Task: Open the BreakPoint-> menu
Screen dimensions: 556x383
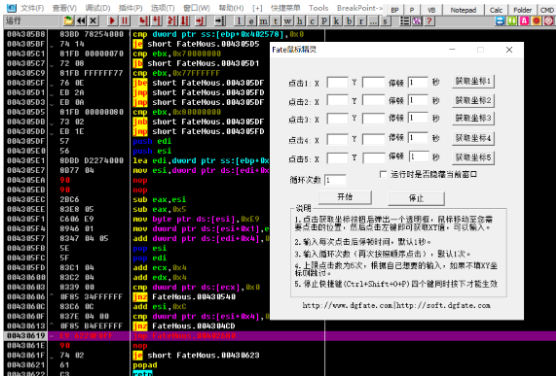Action: 360,8
